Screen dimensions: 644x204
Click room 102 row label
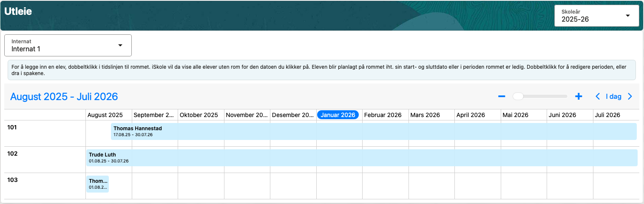13,154
